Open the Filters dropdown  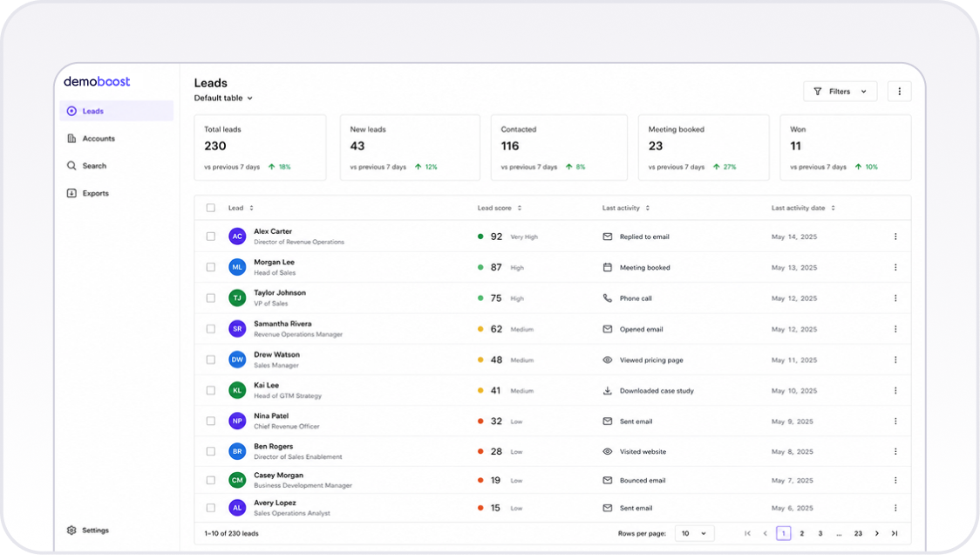pyautogui.click(x=840, y=92)
